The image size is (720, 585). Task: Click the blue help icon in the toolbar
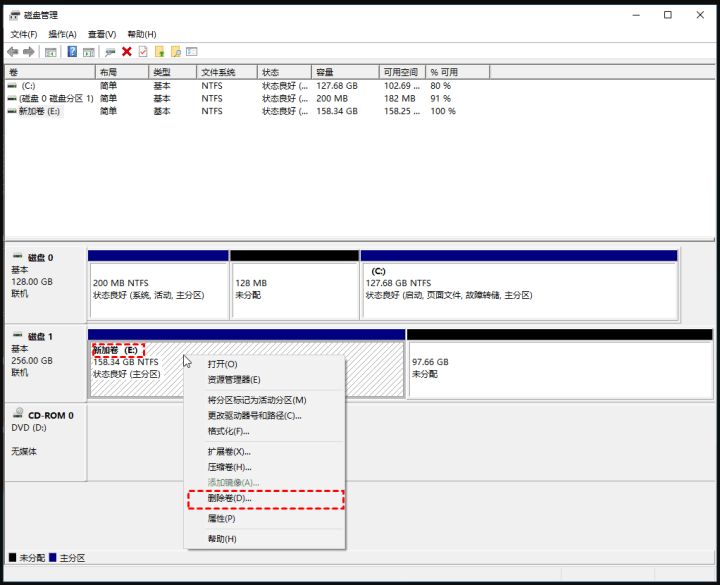point(72,52)
